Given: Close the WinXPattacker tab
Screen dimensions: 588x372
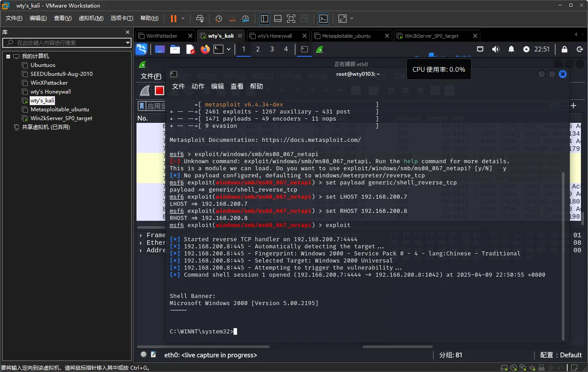Looking at the screenshot, I should click(190, 36).
